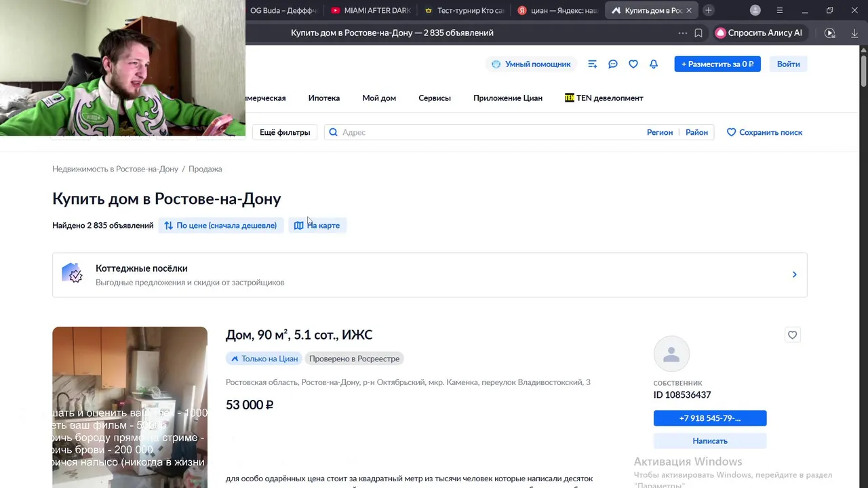This screenshot has width=868, height=488.
Task: Open listing title Дом, 90 м², 5.1 сот.
Action: click(299, 335)
